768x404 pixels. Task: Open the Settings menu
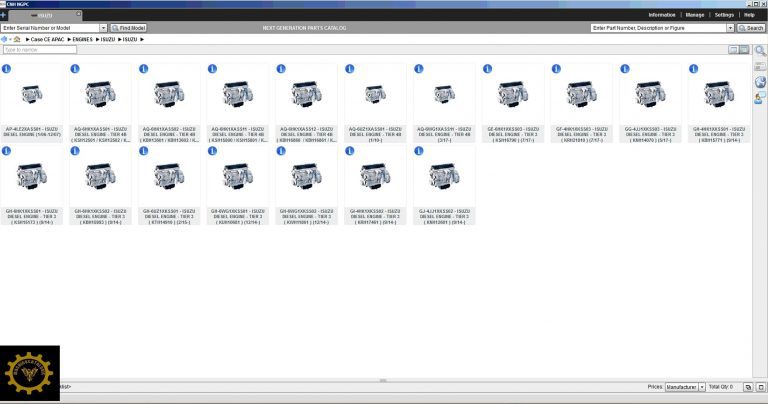[724, 15]
